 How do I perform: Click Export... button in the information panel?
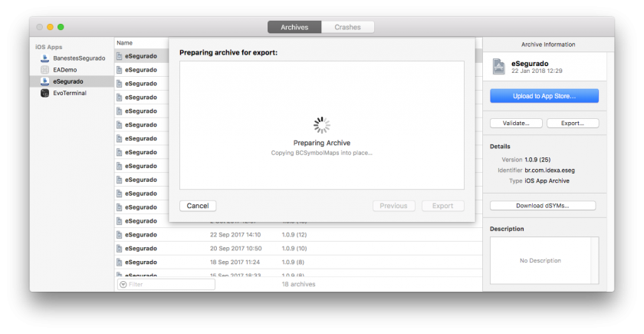tap(572, 123)
